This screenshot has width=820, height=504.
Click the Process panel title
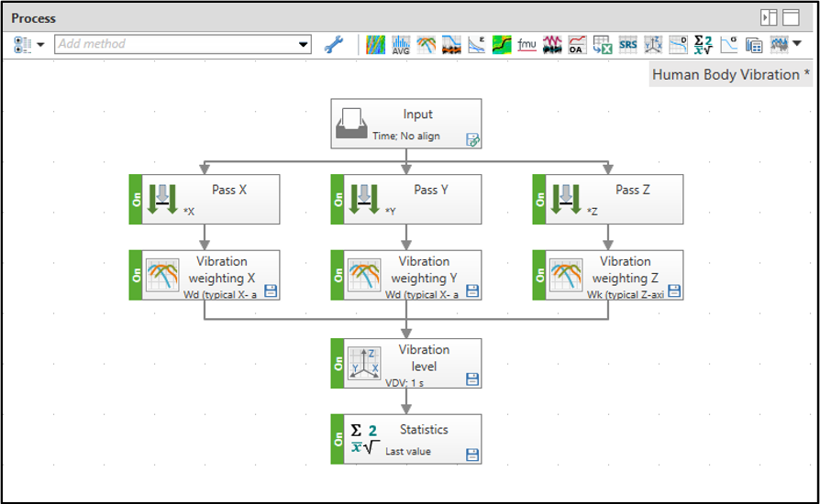pos(33,18)
